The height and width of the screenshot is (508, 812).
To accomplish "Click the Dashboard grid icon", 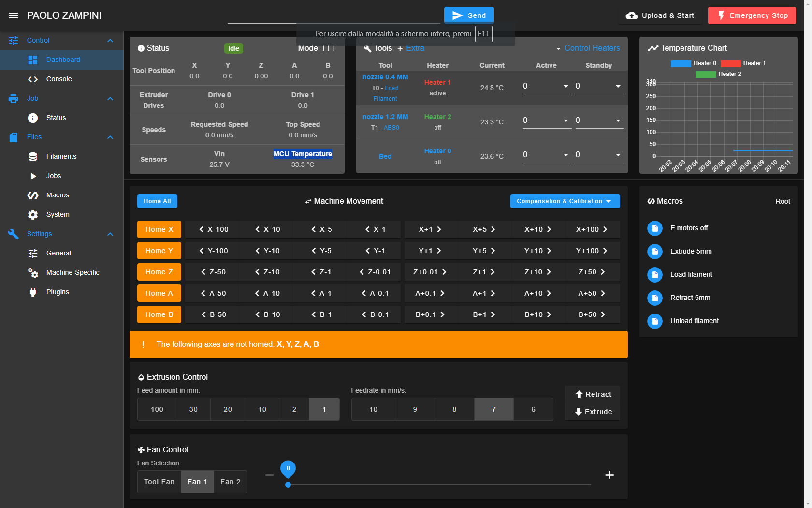I will click(33, 60).
